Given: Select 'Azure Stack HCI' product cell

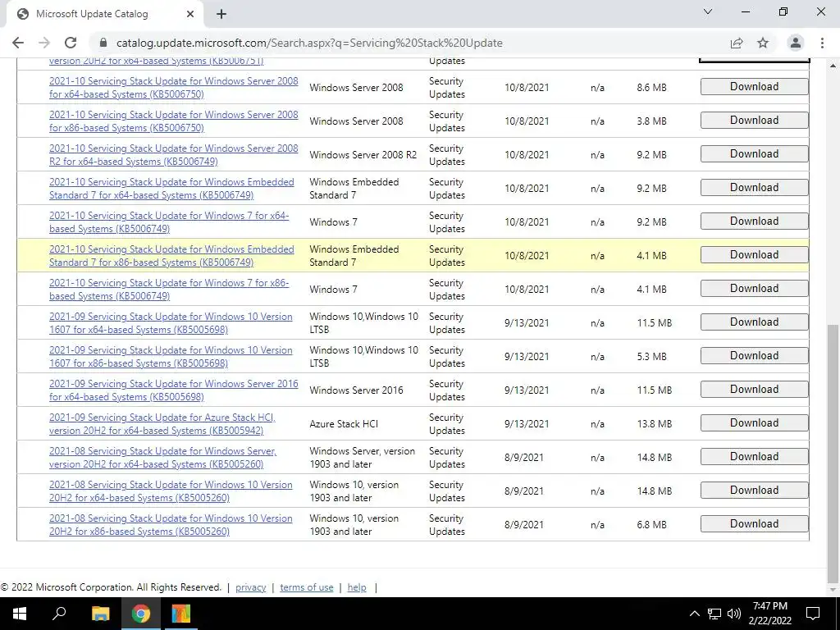Looking at the screenshot, I should point(344,424).
